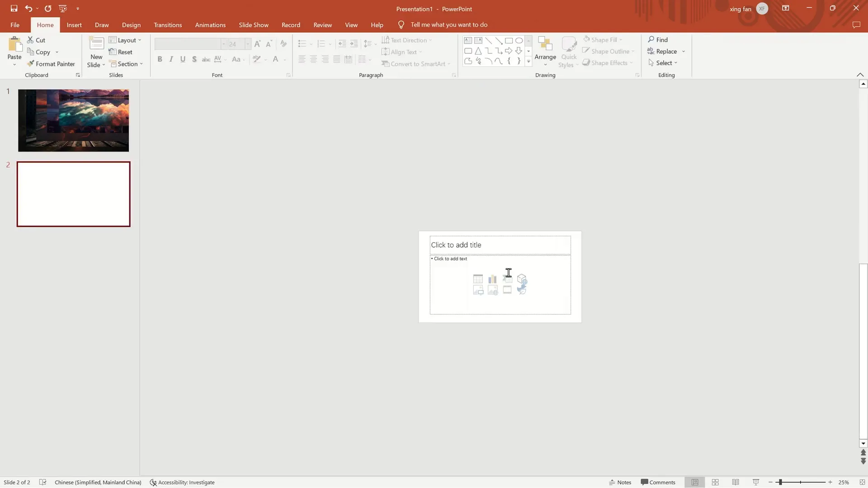The image size is (868, 488).
Task: Switch to Reading View
Action: click(x=736, y=482)
